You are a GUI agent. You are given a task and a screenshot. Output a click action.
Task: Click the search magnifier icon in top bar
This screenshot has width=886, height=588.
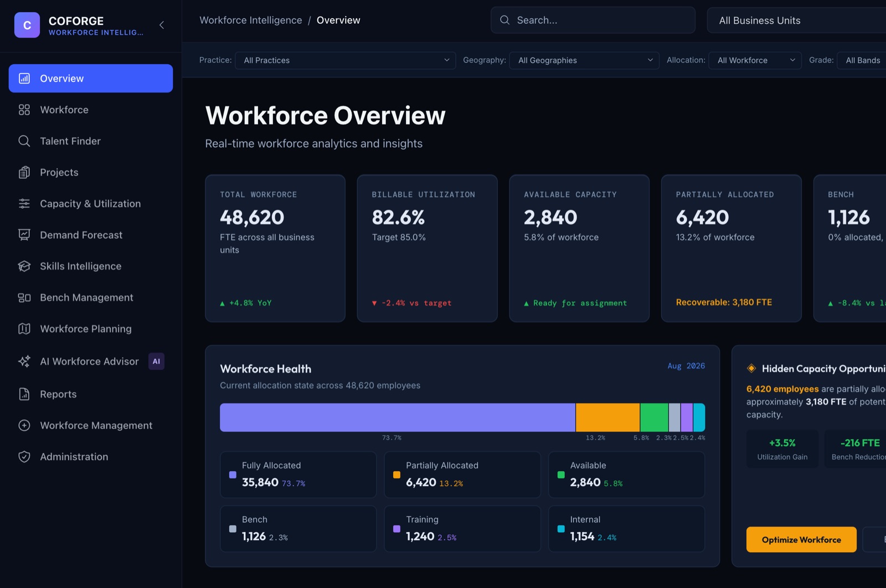coord(504,20)
